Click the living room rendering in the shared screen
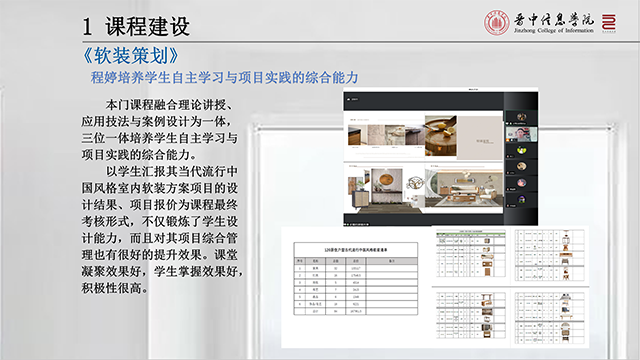 (x=464, y=188)
